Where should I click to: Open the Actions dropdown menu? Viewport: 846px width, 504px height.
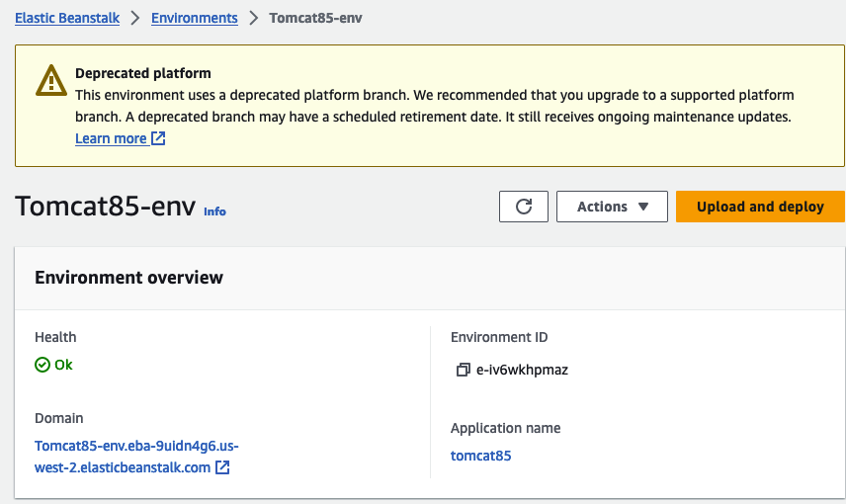(x=612, y=207)
